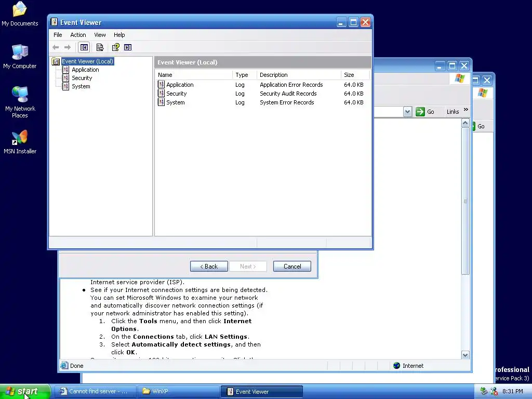Screen dimensions: 532x399
Task: Click the wizard's Cancel button
Action: pyautogui.click(x=292, y=267)
